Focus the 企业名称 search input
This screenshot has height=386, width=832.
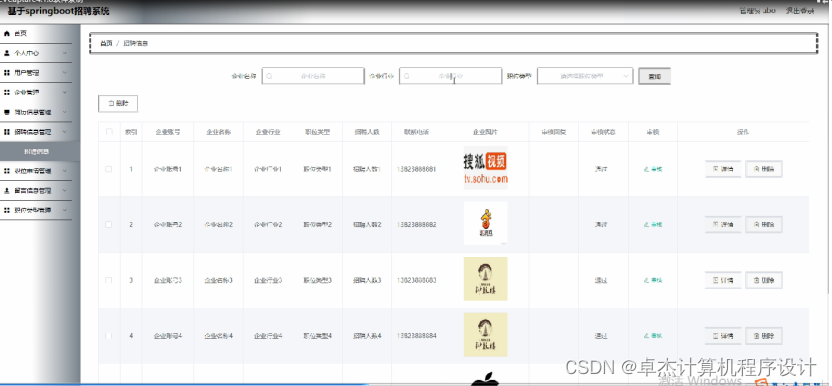[313, 76]
